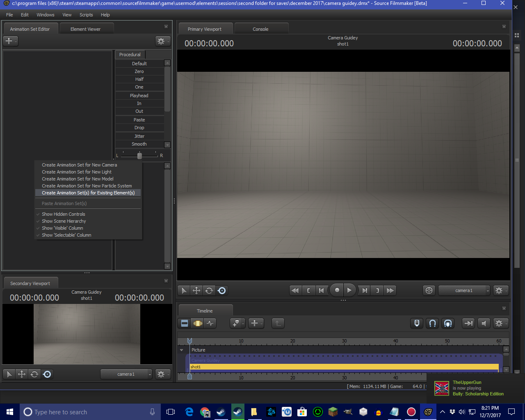Play the sequence in primary viewport
Image resolution: width=525 pixels, height=420 pixels.
click(x=349, y=290)
